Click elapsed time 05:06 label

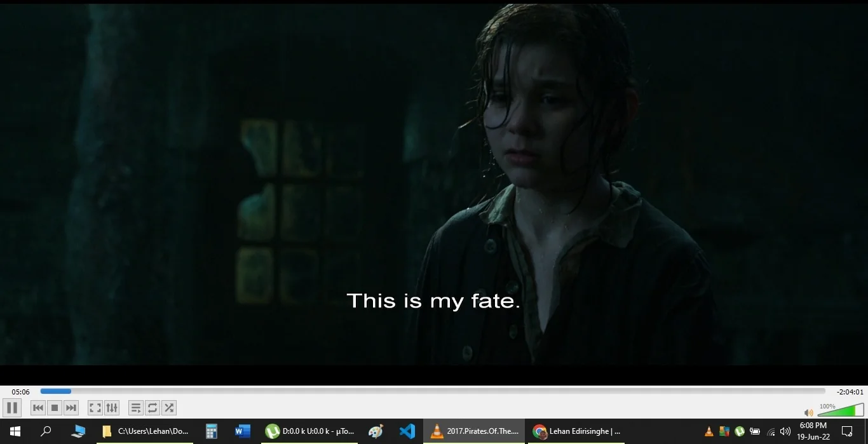(20, 392)
